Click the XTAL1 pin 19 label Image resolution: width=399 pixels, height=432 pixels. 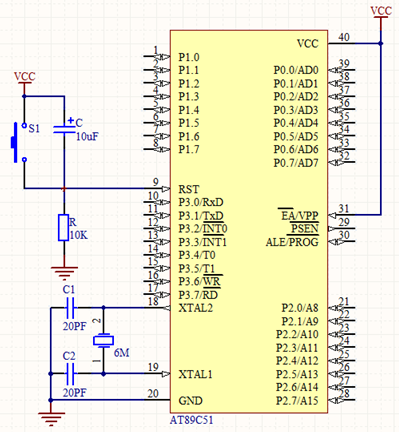pos(195,374)
